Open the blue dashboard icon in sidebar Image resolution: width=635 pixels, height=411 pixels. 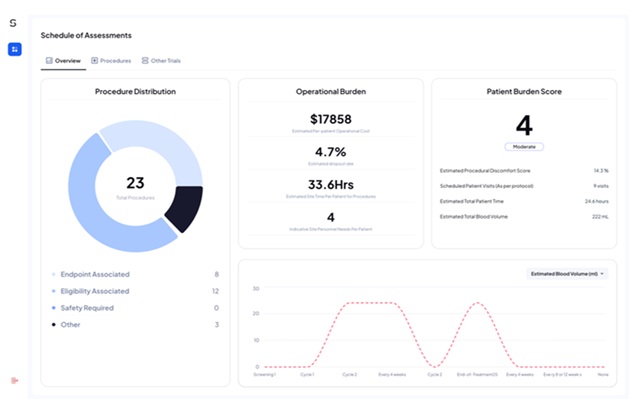click(x=14, y=49)
